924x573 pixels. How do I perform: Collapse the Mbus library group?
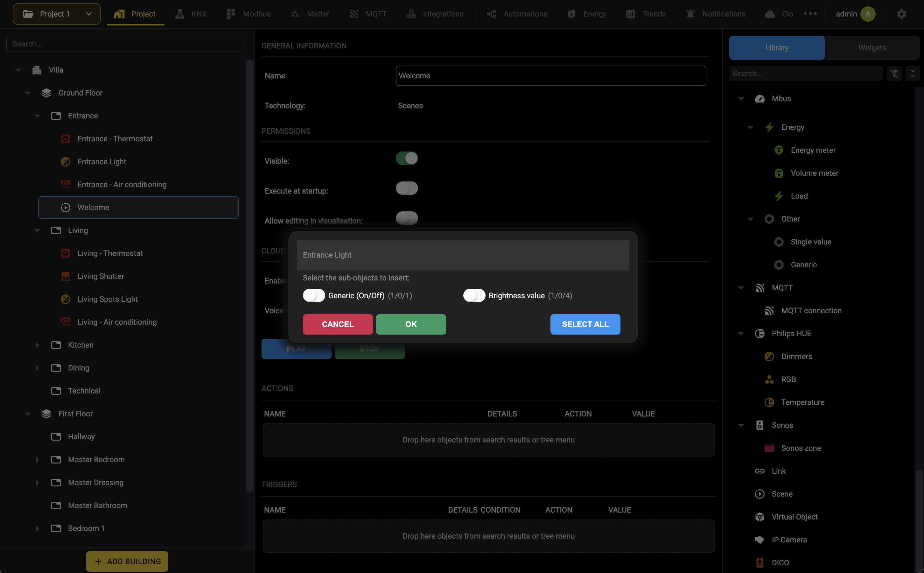[741, 99]
